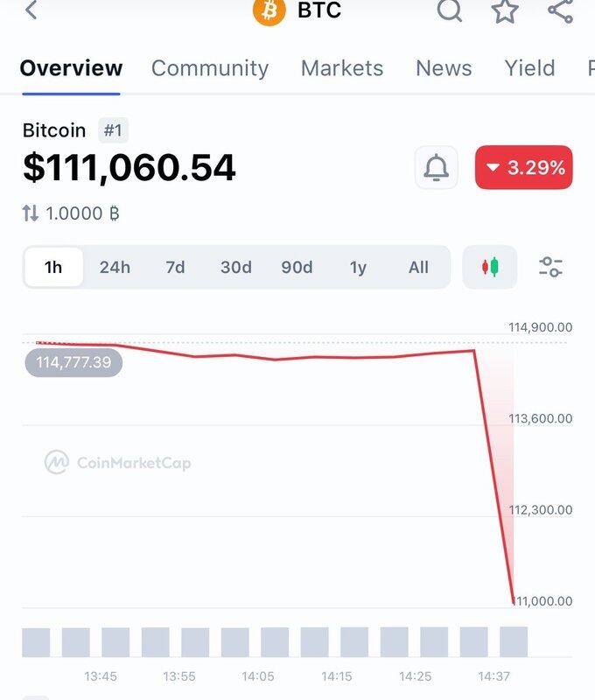Select the 1h time range
Screen dimensions: 595x700
[53, 267]
